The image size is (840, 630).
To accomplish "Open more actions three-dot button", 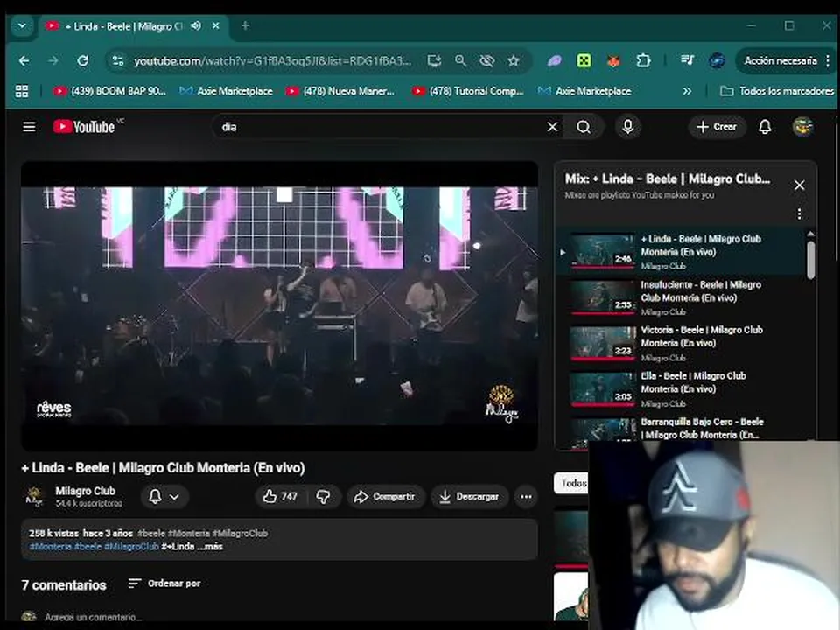I will [526, 497].
